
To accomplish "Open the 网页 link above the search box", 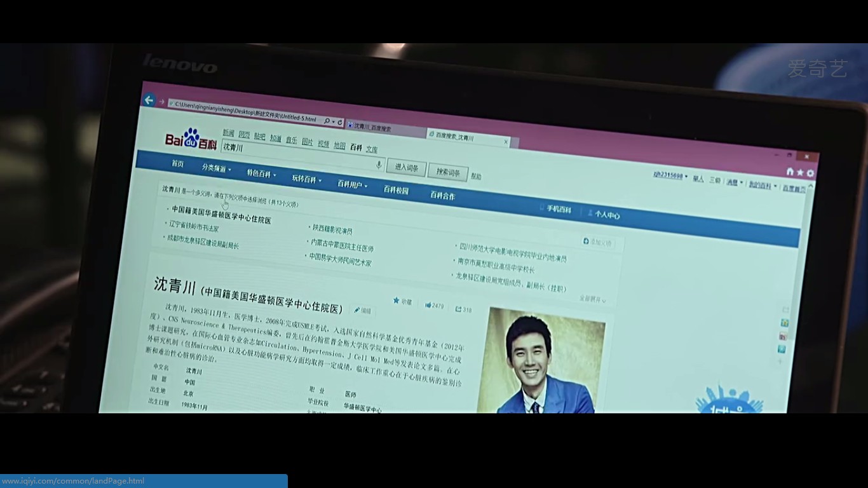I will (244, 134).
